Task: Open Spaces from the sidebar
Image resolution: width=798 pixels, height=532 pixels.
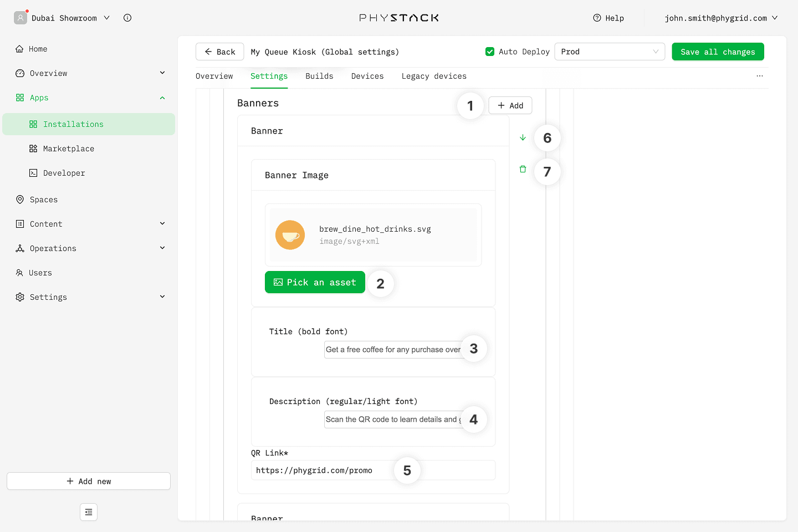Action: [43, 199]
